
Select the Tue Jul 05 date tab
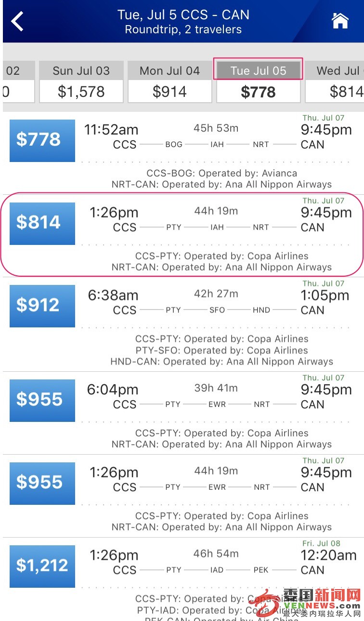pos(259,81)
